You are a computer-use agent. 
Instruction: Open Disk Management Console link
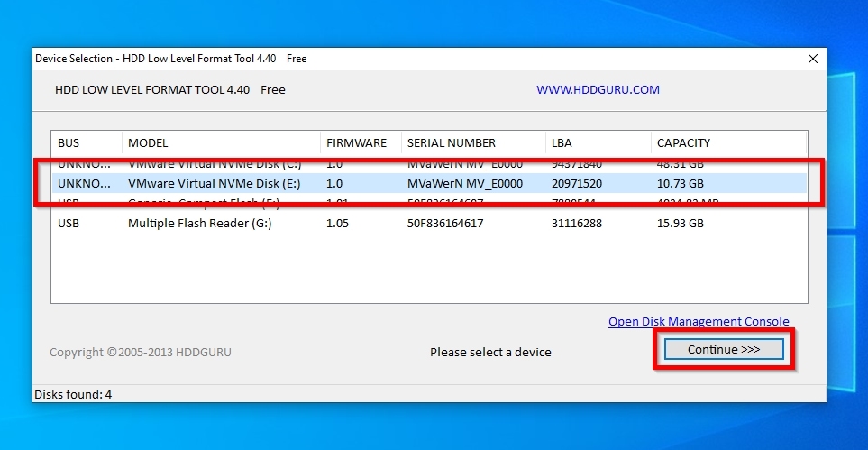coord(699,321)
